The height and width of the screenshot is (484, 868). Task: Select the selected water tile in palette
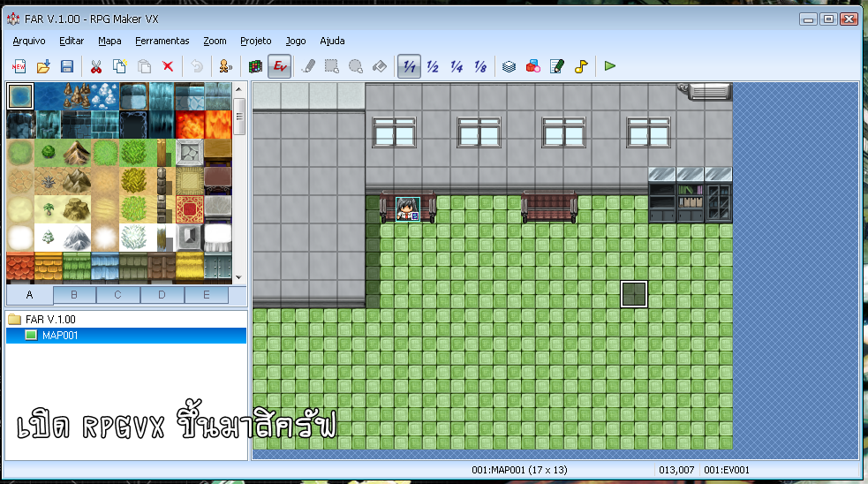click(x=20, y=96)
